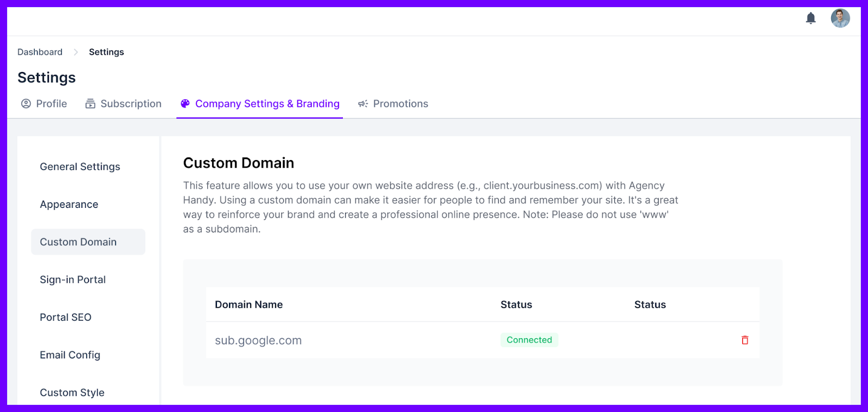868x412 pixels.
Task: Click the user profile avatar
Action: coord(840,18)
